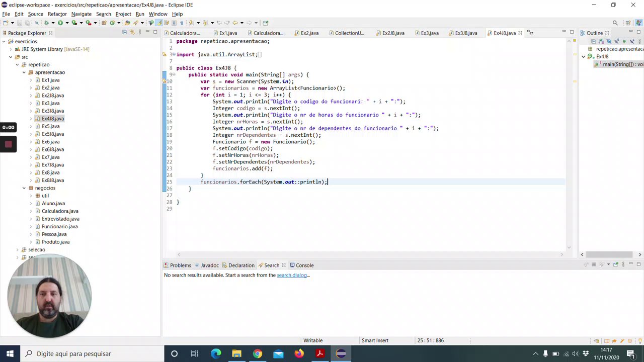Toggle Link with Editor in Package Explorer
This screenshot has width=644, height=362.
coord(132,33)
